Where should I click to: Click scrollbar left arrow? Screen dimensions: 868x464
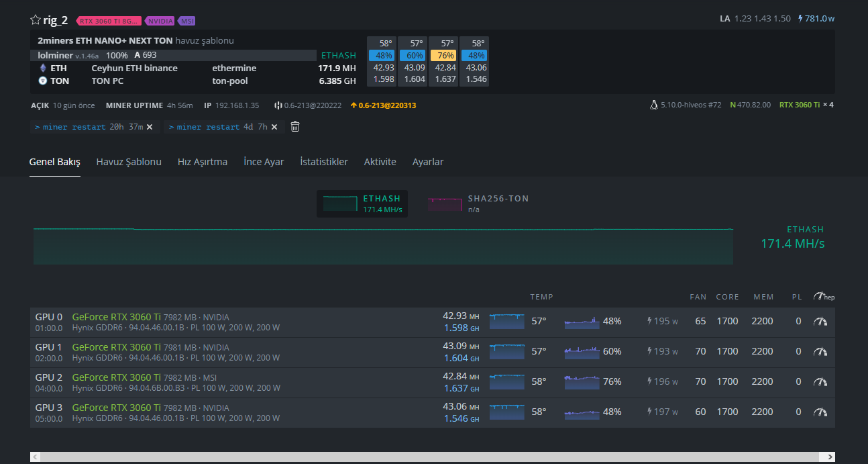[x=35, y=457]
